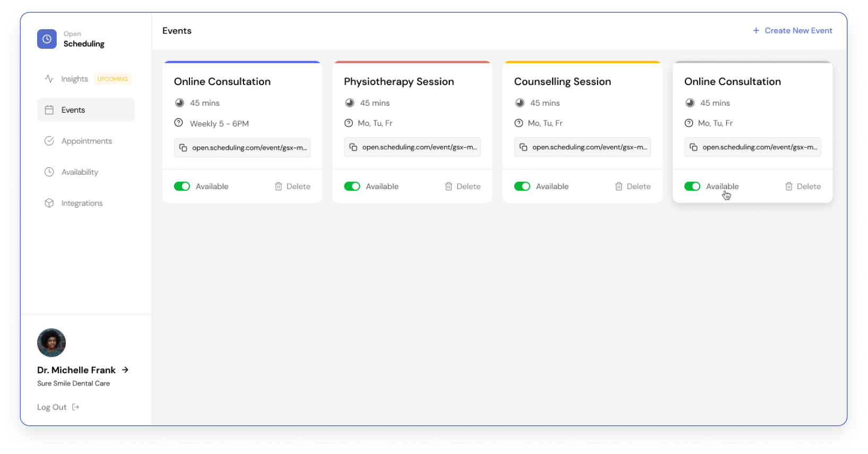Delete the Counselling Session event
The image size is (868, 454).
[x=632, y=186]
